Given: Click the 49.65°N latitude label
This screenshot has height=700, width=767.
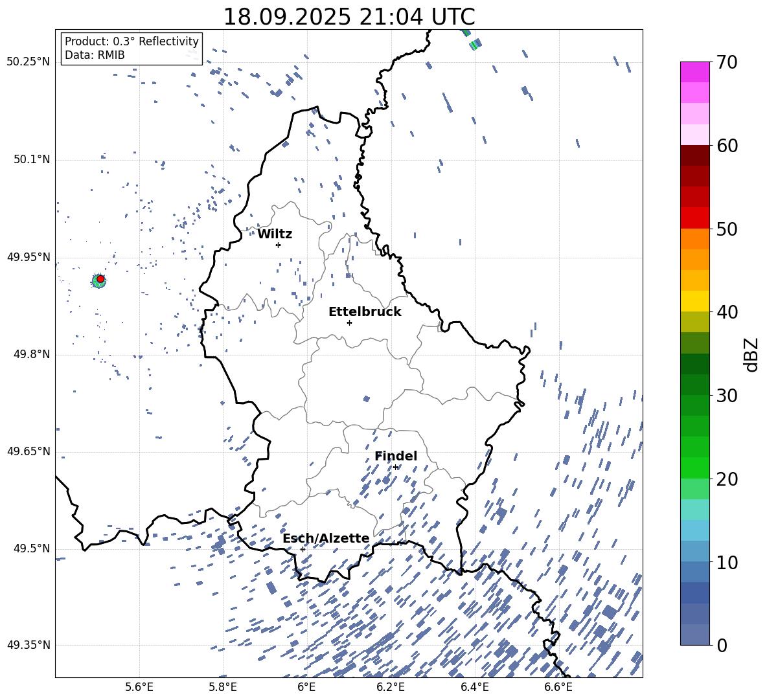Looking at the screenshot, I should point(29,452).
